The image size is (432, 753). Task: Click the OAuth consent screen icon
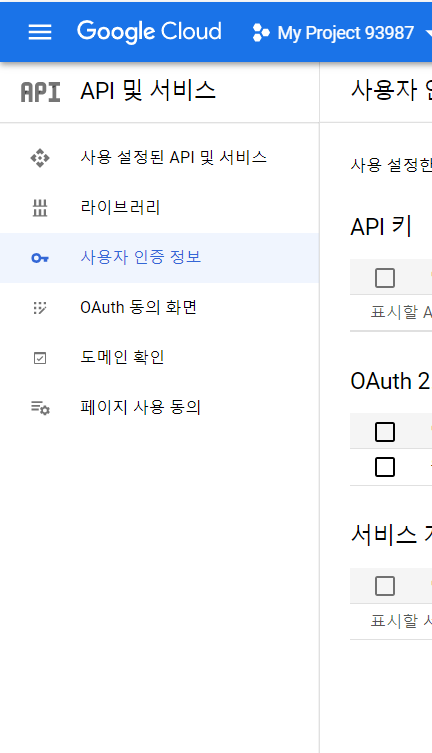pyautogui.click(x=40, y=308)
